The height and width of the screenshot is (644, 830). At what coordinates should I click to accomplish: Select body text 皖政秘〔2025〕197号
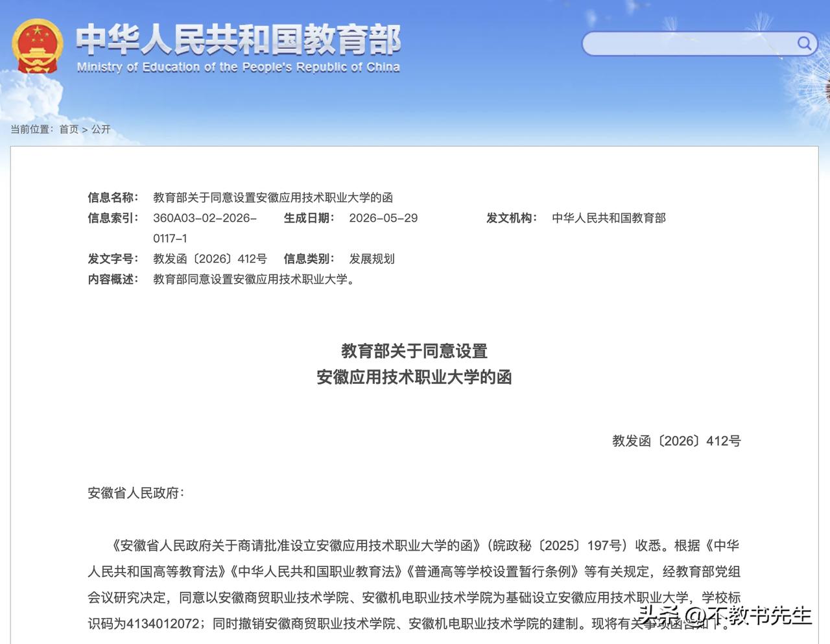point(558,545)
